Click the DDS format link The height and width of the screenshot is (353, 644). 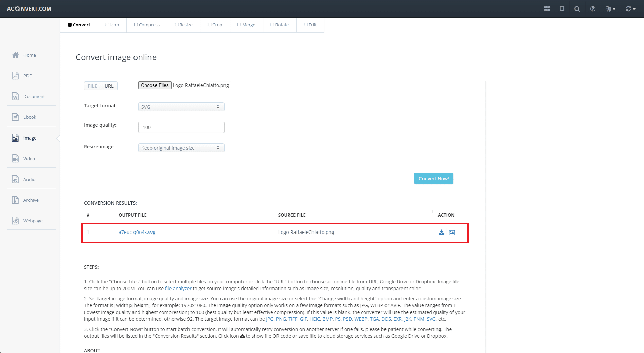point(386,319)
